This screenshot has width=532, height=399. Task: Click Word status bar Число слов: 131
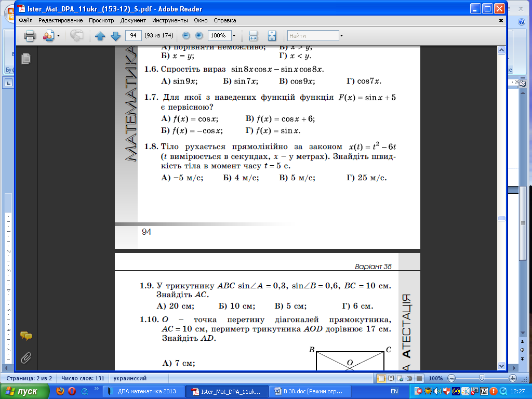[x=83, y=378]
